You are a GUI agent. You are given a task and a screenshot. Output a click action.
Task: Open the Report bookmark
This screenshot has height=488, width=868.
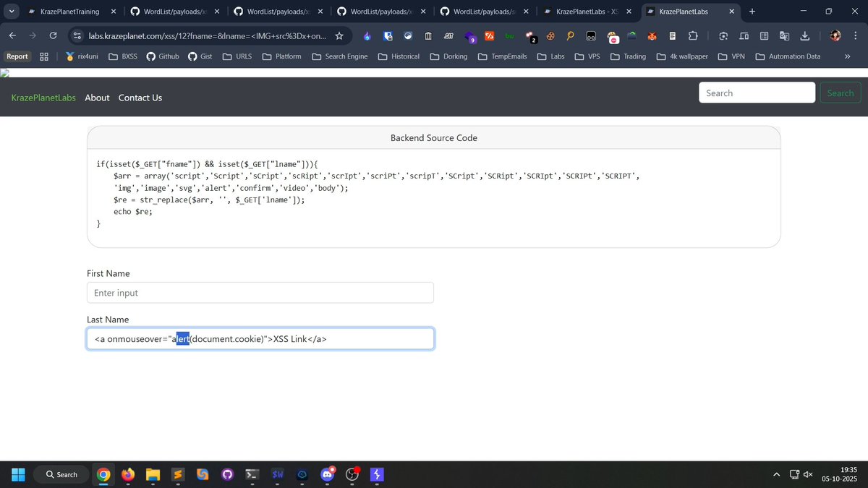[x=17, y=56]
